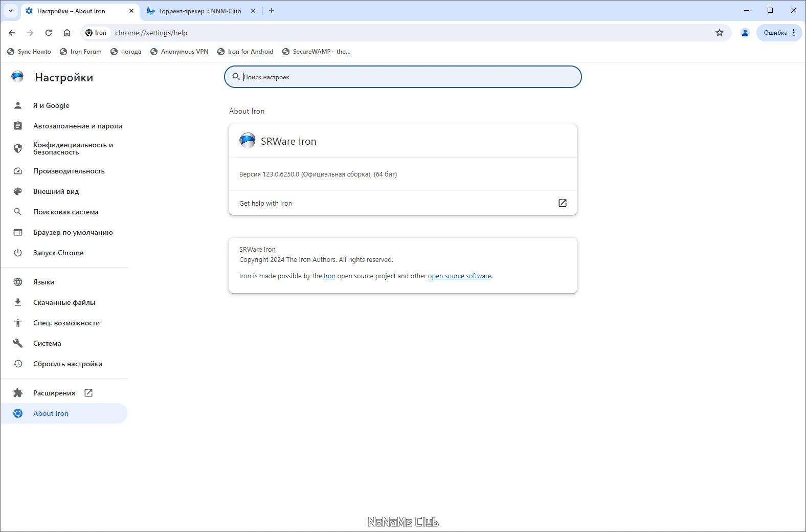The image size is (806, 532).
Task: Reload the settings page
Action: coord(49,33)
